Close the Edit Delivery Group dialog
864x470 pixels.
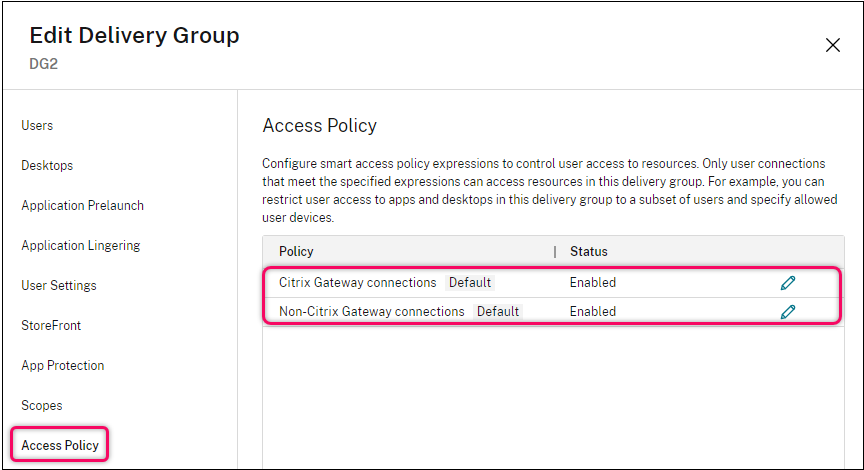832,45
